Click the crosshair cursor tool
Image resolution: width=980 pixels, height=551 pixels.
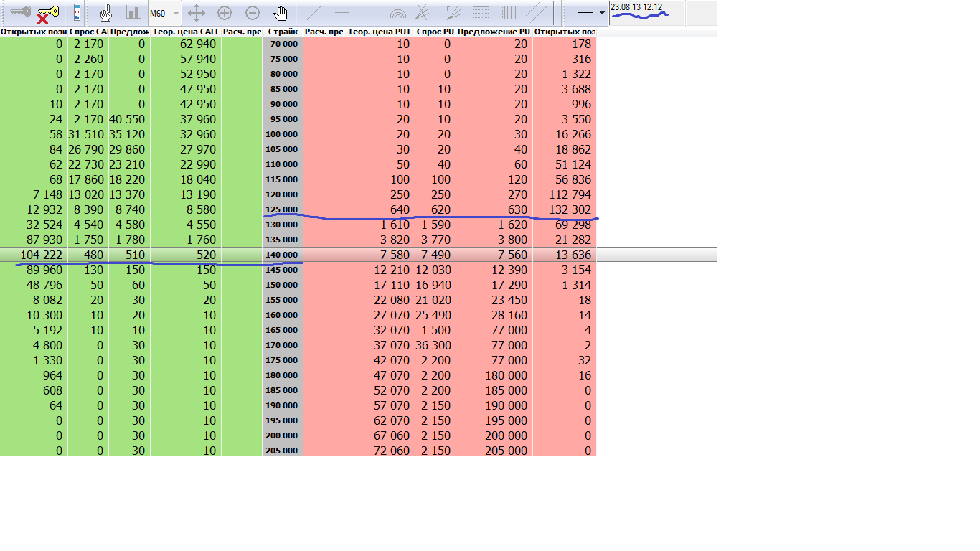(586, 13)
